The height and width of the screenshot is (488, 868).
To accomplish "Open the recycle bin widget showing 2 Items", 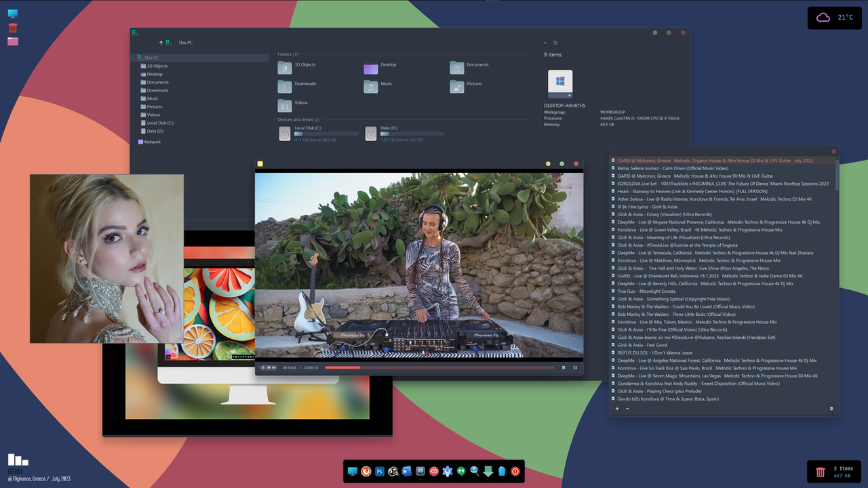I will click(834, 472).
